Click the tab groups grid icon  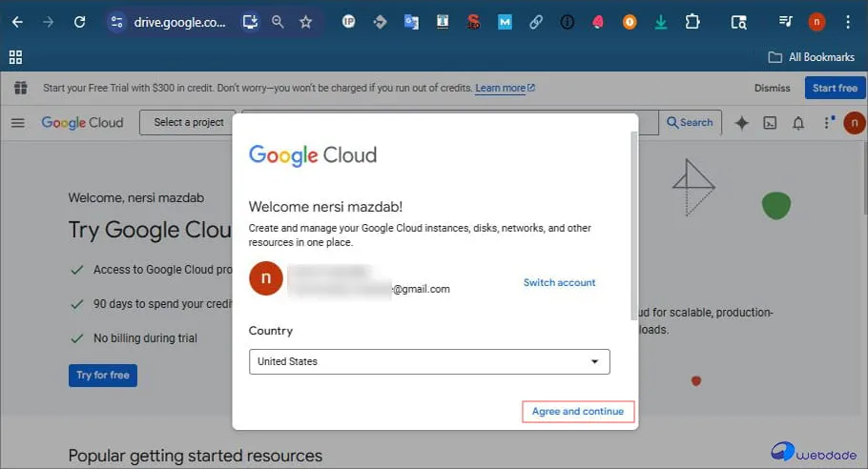pos(15,57)
